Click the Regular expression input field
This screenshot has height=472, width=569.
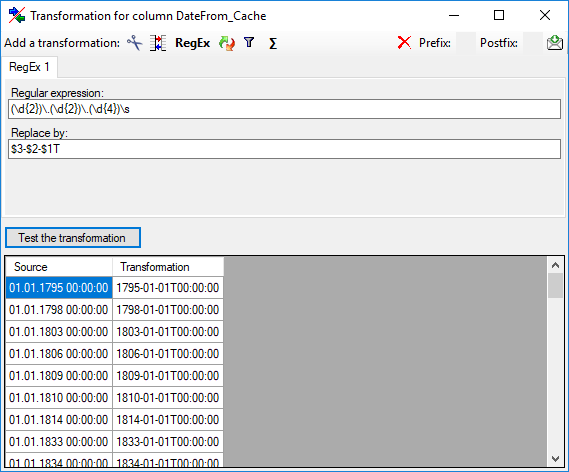(x=284, y=109)
